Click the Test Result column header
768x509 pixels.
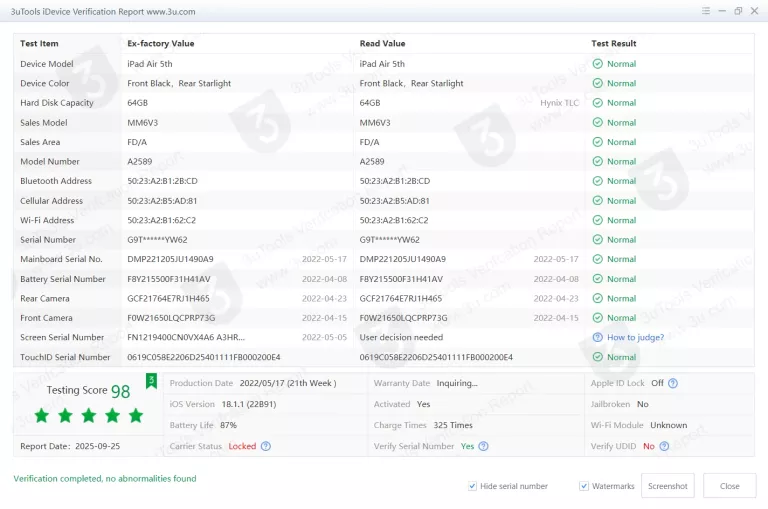tap(613, 43)
